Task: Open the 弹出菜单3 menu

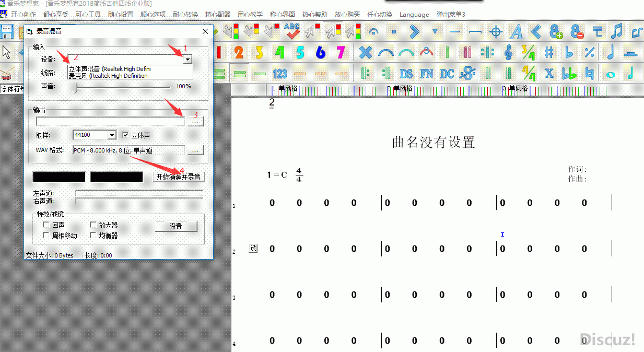Action: click(451, 15)
